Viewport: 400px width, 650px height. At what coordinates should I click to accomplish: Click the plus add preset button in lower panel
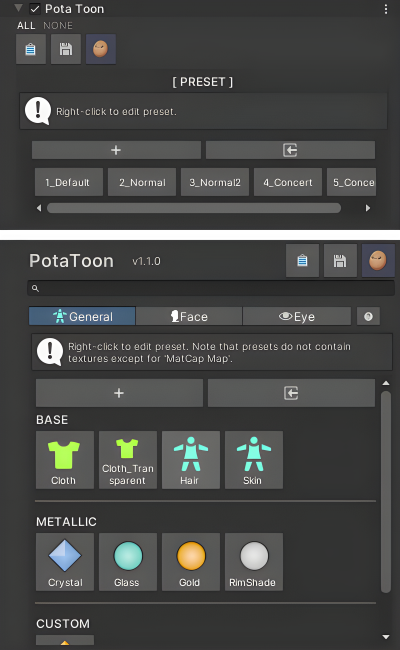[119, 393]
